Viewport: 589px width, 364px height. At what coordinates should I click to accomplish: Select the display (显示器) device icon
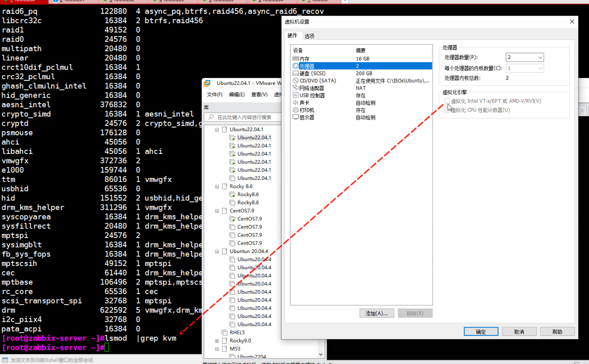point(296,118)
